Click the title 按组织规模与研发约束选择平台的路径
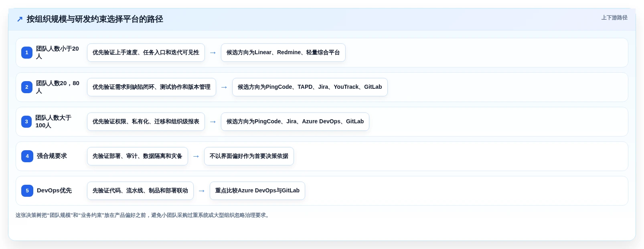 [x=95, y=19]
